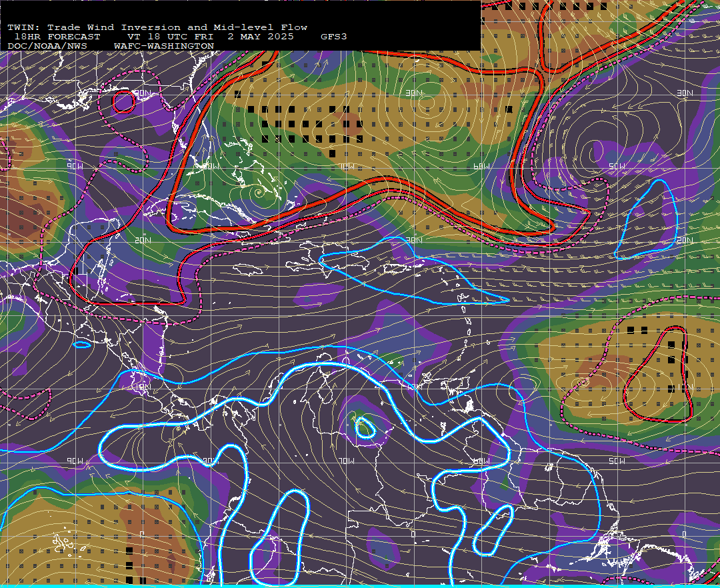Click the "DOC/NOAA/NWS" source text
This screenshot has width=720, height=588.
(47, 46)
